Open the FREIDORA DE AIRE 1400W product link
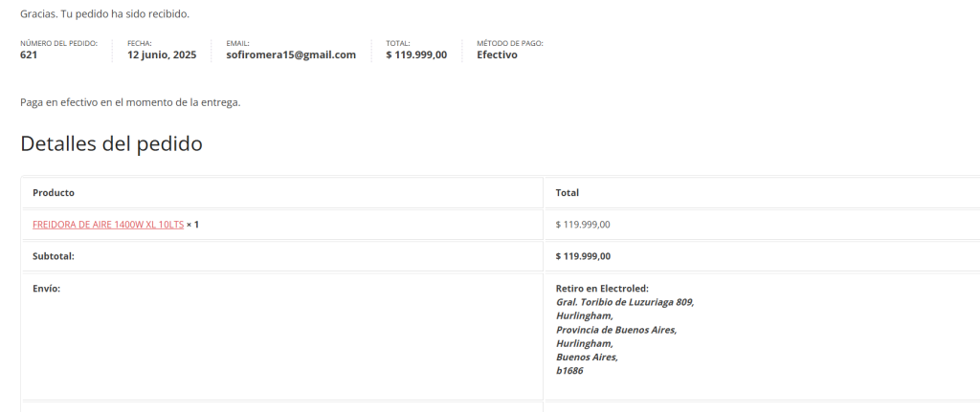 [107, 225]
